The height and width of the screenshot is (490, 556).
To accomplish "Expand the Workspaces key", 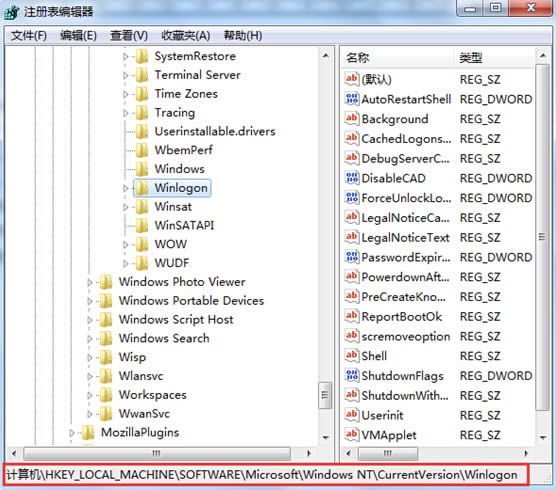I will click(90, 395).
